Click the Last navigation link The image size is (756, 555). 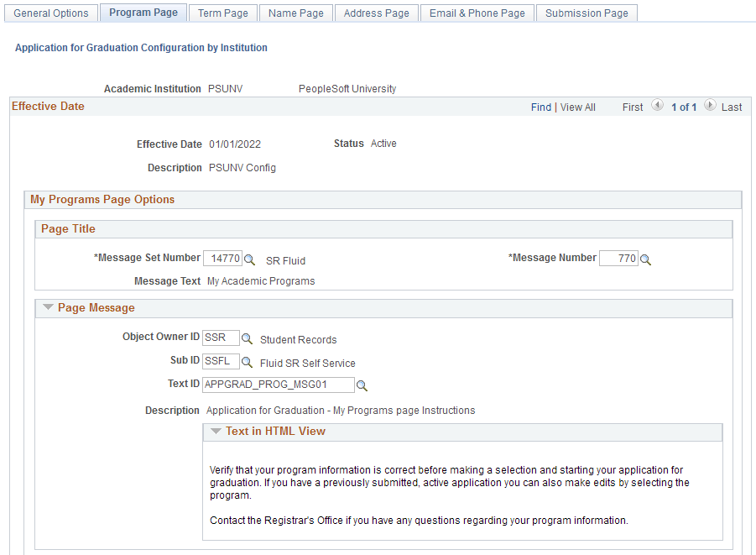pyautogui.click(x=732, y=107)
